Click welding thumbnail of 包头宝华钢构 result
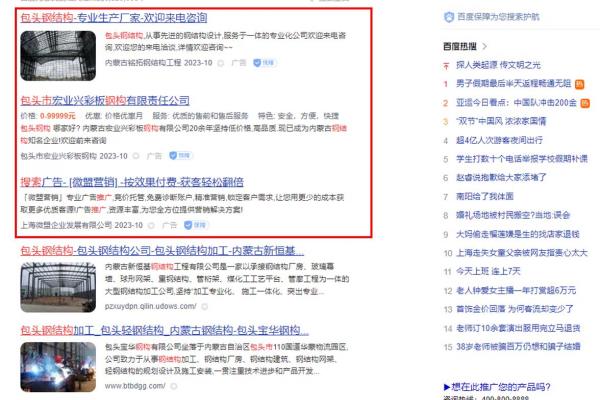 pyautogui.click(x=58, y=367)
